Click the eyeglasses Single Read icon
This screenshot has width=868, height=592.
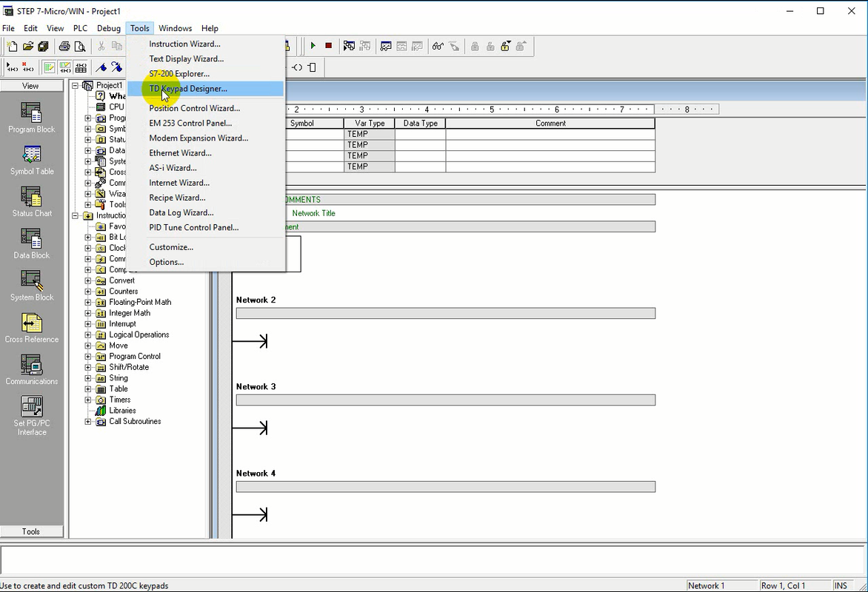point(438,46)
